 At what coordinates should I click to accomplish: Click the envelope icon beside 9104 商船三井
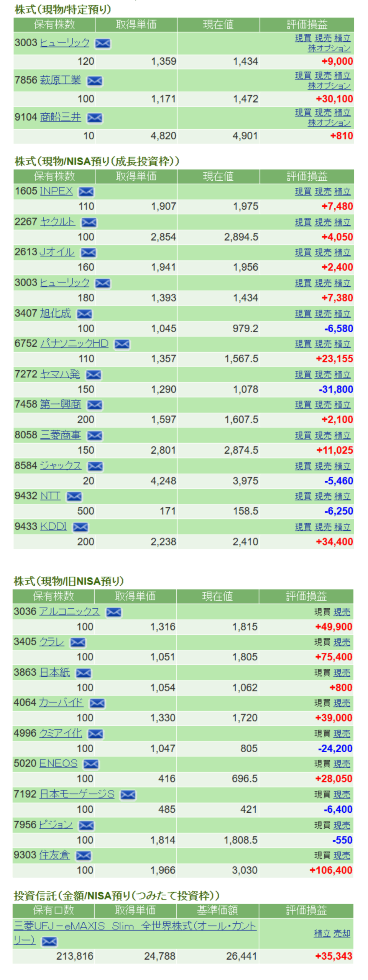click(95, 118)
